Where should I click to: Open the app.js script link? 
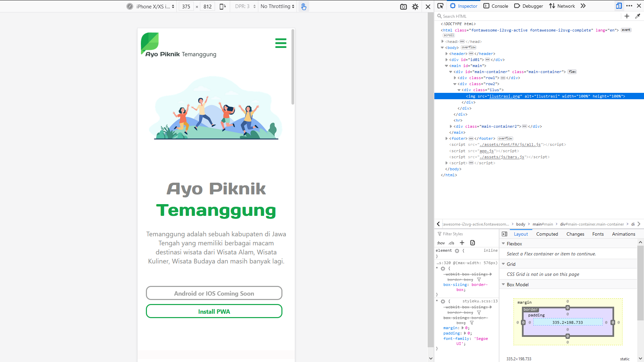pos(486,151)
